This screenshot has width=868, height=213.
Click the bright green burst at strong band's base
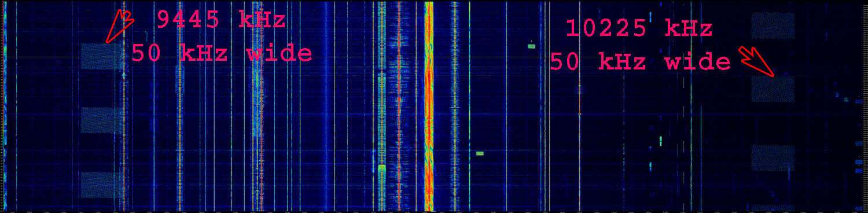[381, 170]
